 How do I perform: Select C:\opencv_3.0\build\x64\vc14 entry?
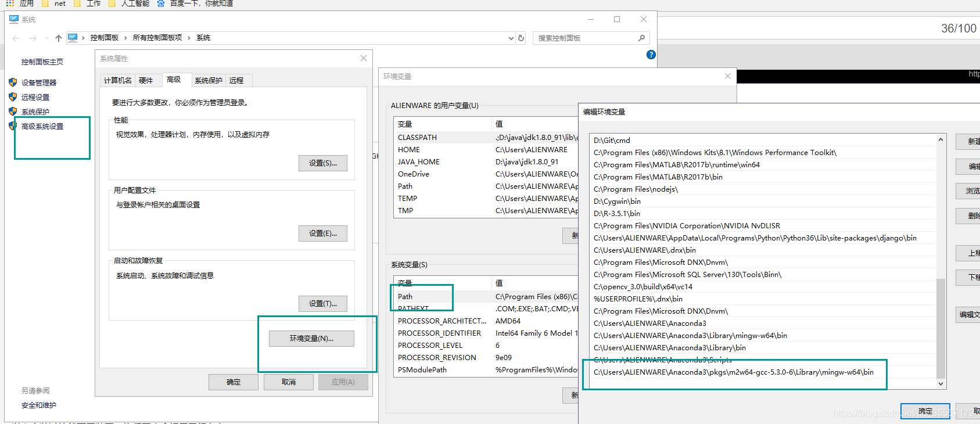(763, 287)
